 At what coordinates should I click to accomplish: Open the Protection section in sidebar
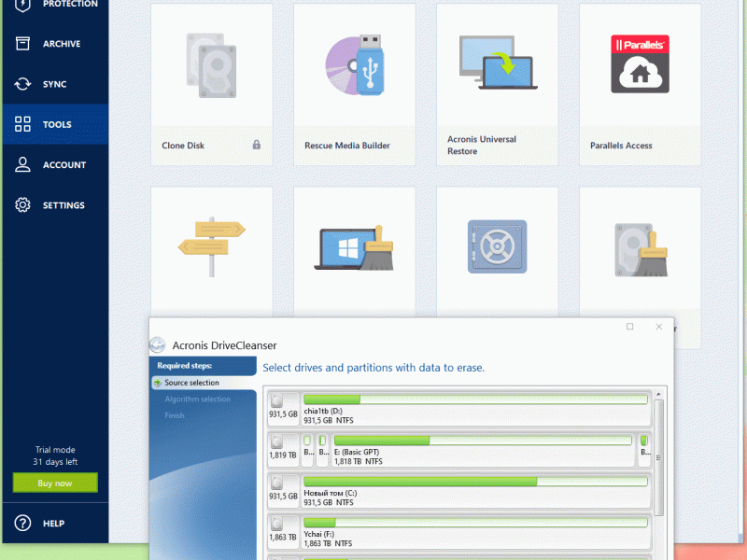coord(55,6)
